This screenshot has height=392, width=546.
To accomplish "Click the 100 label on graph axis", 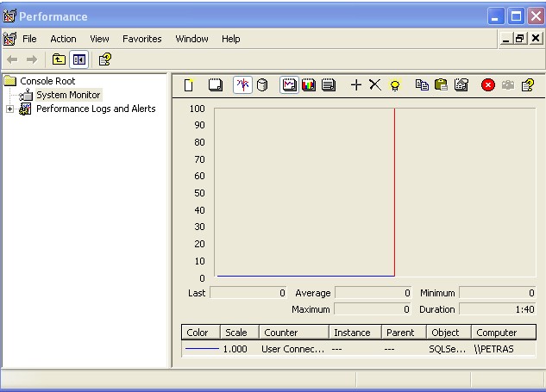I will (x=197, y=109).
